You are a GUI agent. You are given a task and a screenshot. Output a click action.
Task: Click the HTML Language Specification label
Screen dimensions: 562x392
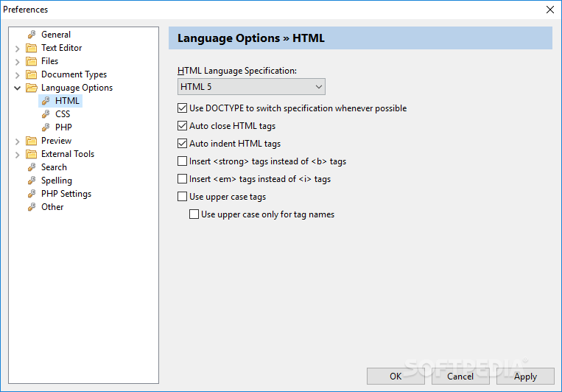pyautogui.click(x=237, y=71)
